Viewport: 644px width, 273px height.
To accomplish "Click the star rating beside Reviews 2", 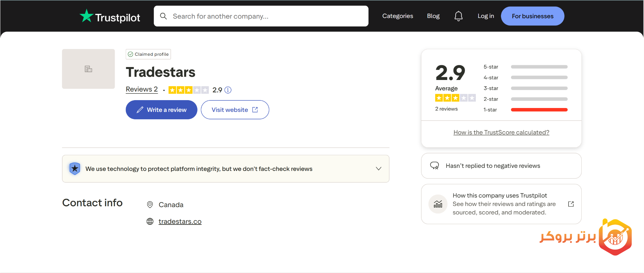I will [x=188, y=90].
